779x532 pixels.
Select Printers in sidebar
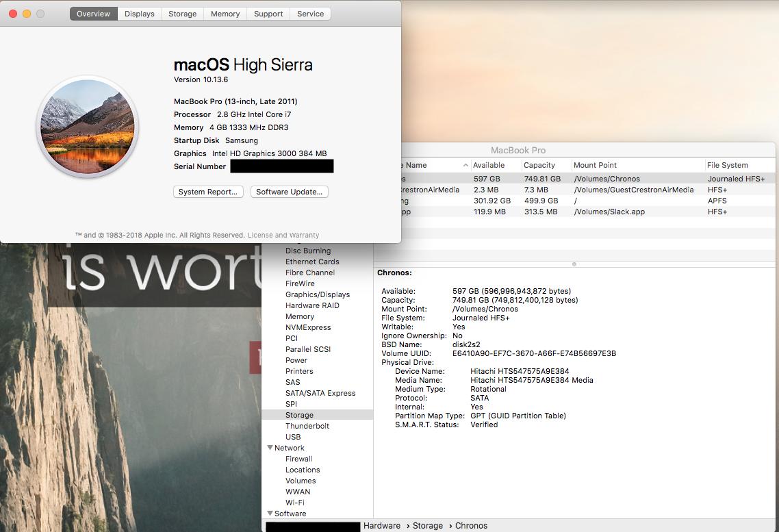coord(299,370)
